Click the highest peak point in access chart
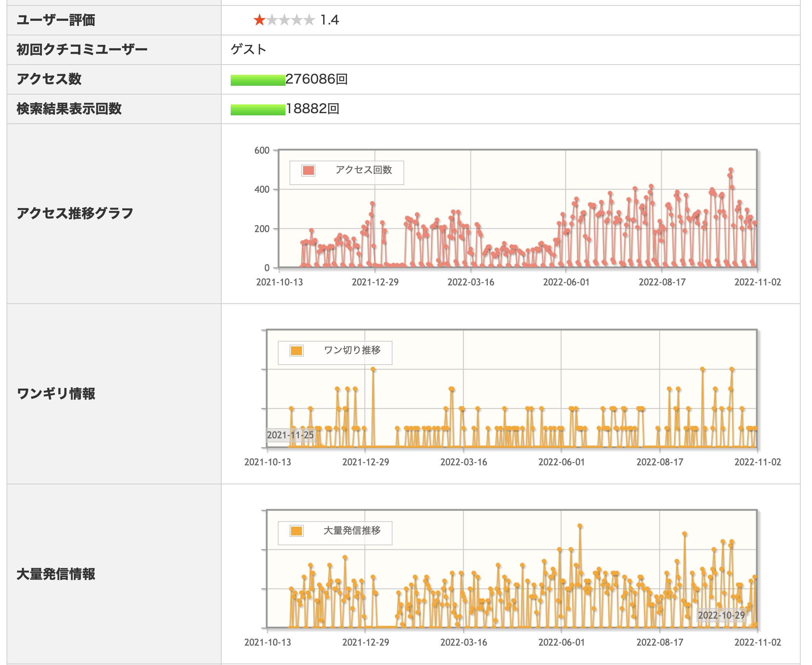Image resolution: width=812 pixels, height=665 pixels. click(x=731, y=170)
